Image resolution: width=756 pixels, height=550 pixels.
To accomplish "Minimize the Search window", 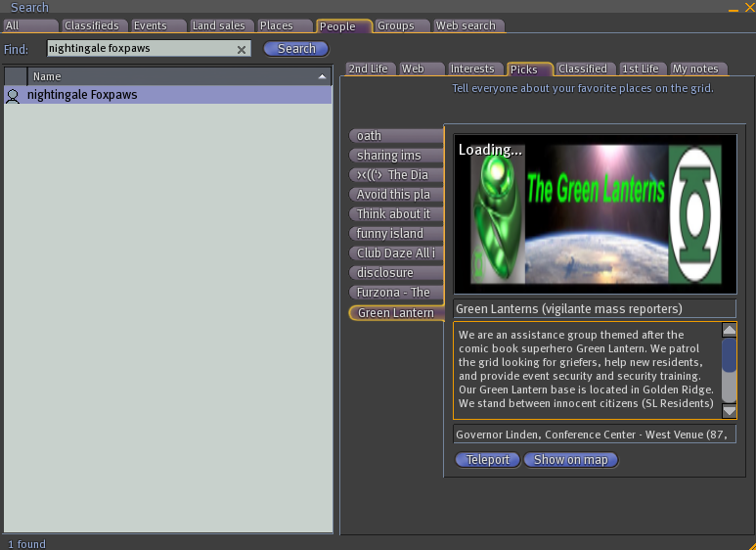I will tap(734, 10).
